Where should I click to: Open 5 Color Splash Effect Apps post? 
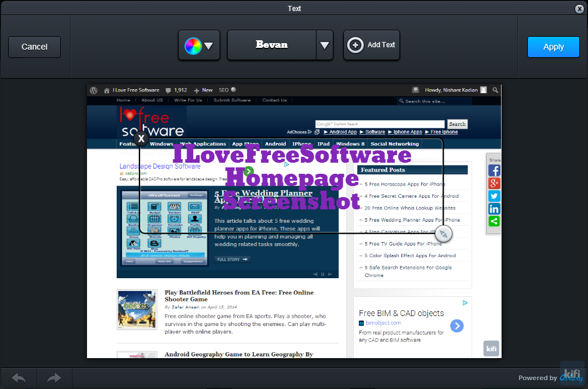[x=410, y=255]
